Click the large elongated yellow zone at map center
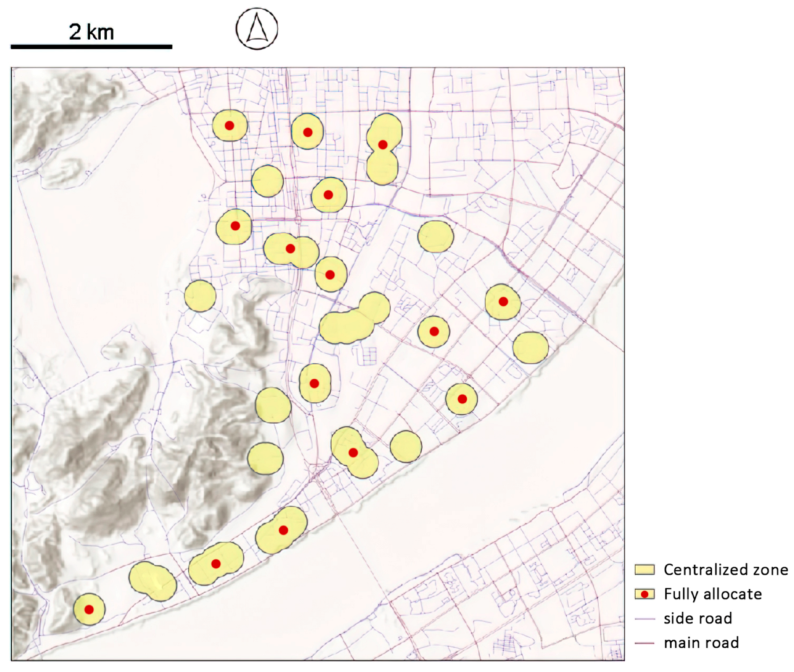The image size is (794, 672). click(x=348, y=325)
